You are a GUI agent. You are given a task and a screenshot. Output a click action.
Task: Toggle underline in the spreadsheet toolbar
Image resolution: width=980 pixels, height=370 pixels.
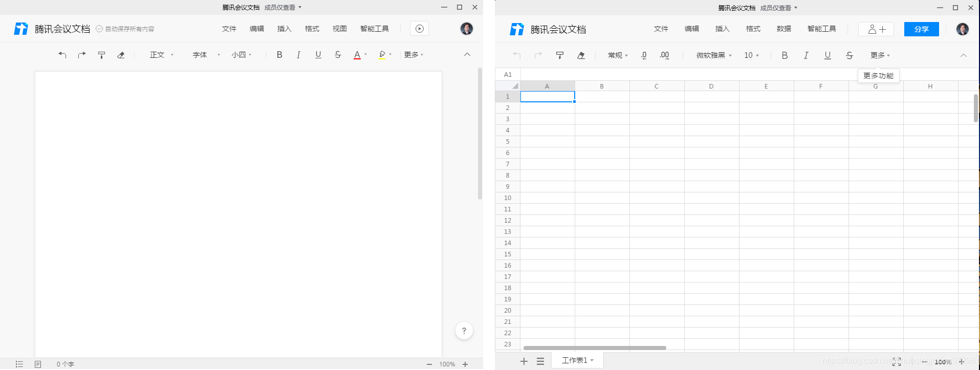827,55
